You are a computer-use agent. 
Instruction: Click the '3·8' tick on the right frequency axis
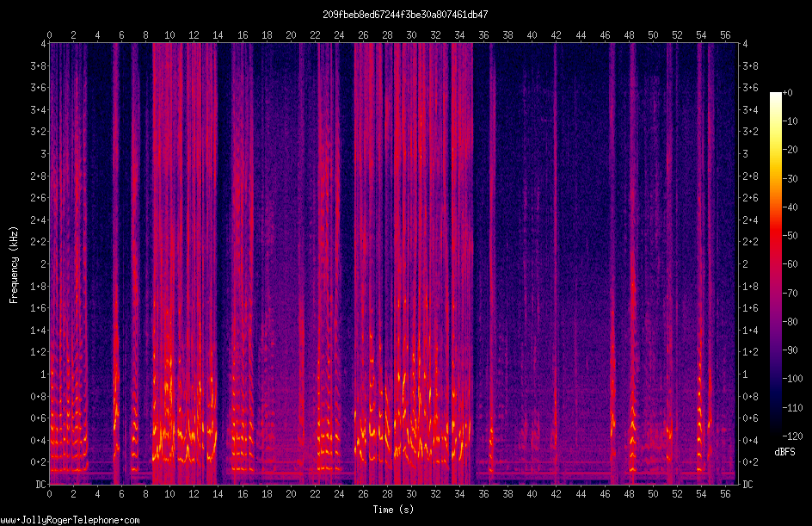click(750, 65)
